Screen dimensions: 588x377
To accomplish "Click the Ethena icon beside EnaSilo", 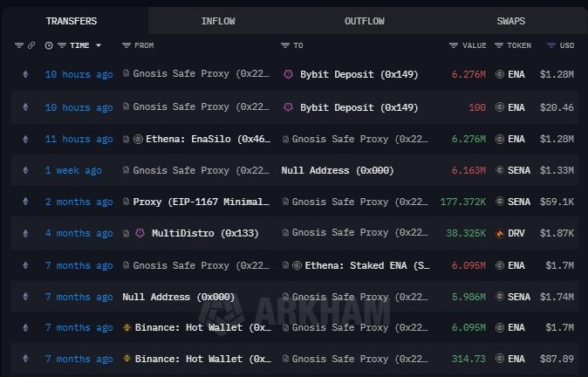I will click(139, 139).
